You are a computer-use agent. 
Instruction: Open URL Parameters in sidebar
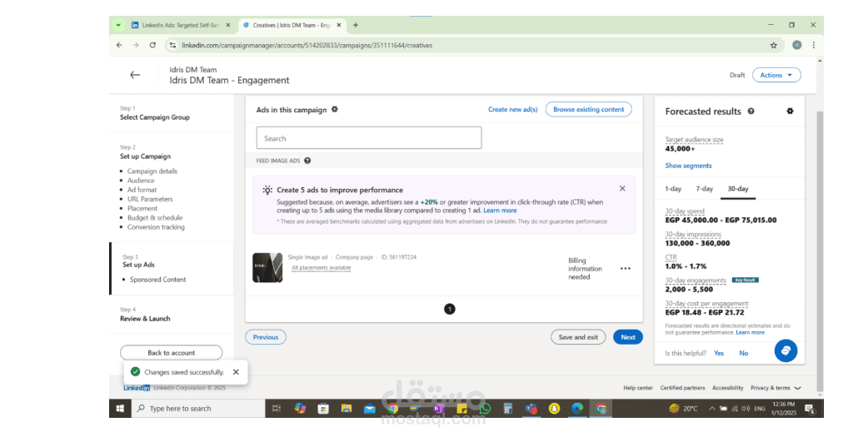tap(150, 199)
